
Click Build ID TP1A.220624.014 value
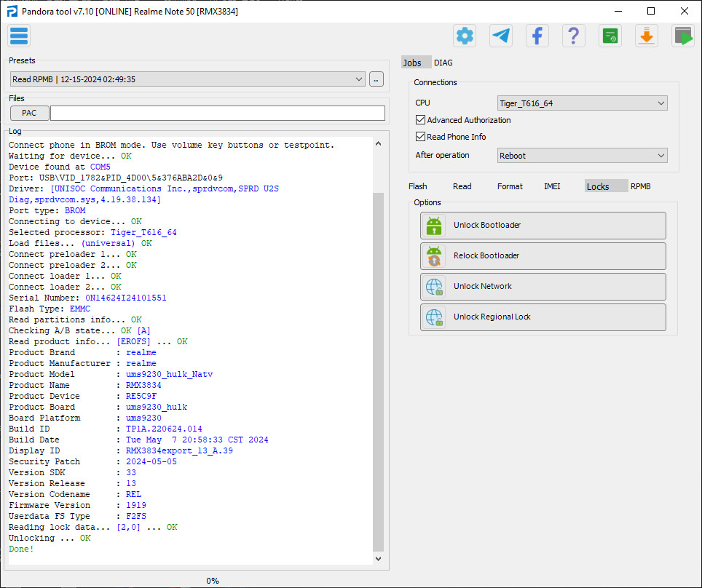point(164,429)
